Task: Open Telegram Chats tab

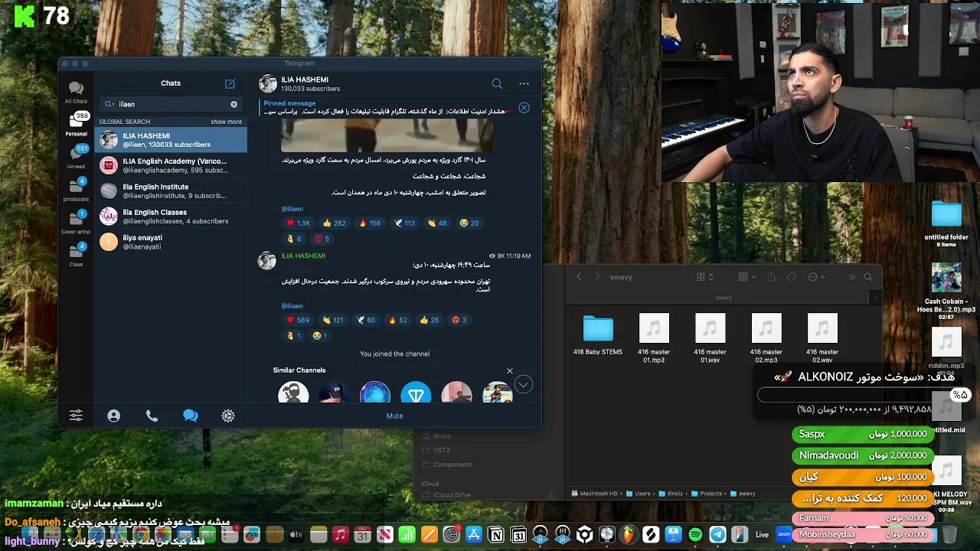Action: pyautogui.click(x=190, y=416)
